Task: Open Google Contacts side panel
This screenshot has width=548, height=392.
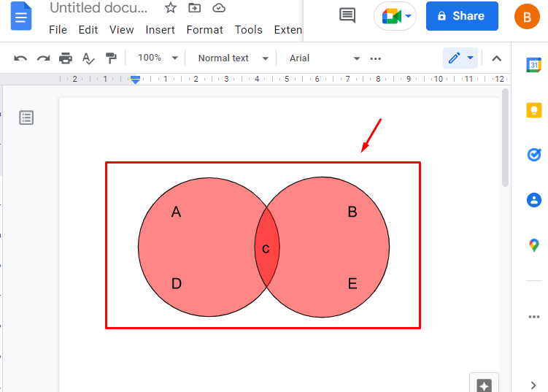Action: (x=533, y=200)
